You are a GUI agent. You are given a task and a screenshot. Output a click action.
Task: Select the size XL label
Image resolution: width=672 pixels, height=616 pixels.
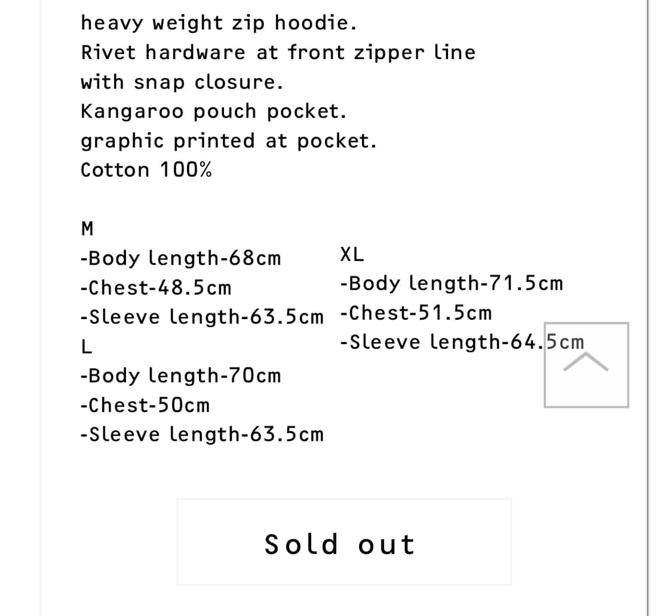(x=352, y=254)
